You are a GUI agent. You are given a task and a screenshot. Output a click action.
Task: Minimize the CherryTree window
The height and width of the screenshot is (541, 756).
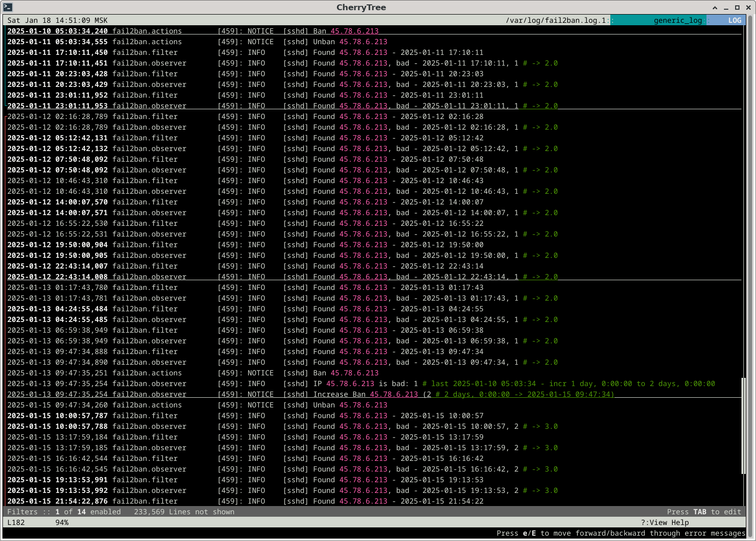click(726, 7)
